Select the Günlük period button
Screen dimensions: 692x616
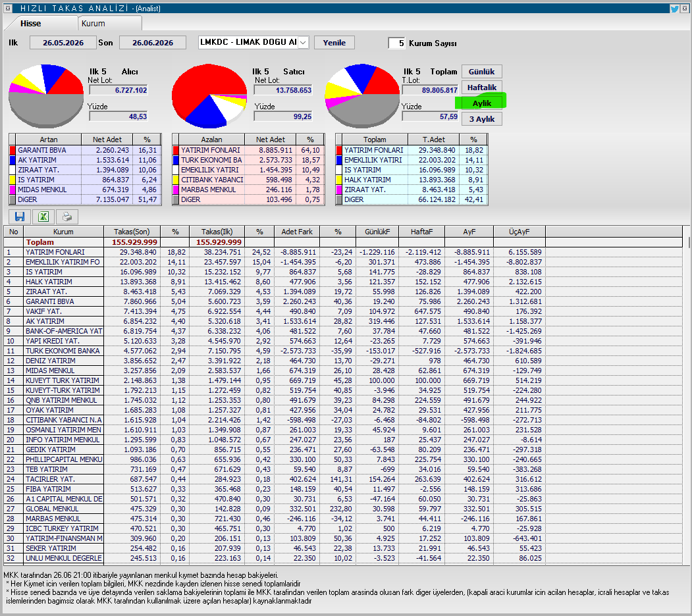[x=481, y=72]
